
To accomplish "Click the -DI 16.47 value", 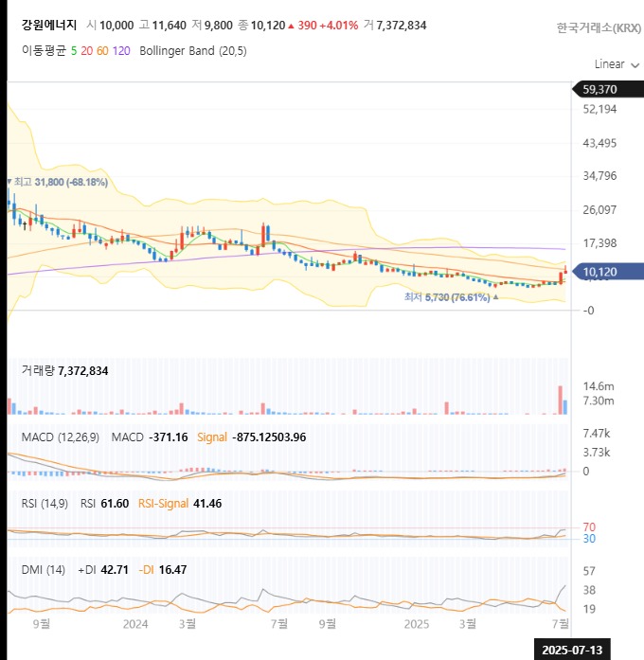I will (163, 570).
